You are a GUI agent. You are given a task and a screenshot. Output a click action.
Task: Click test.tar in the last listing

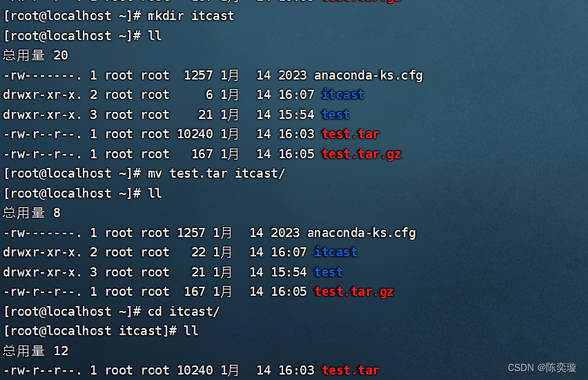click(x=351, y=370)
